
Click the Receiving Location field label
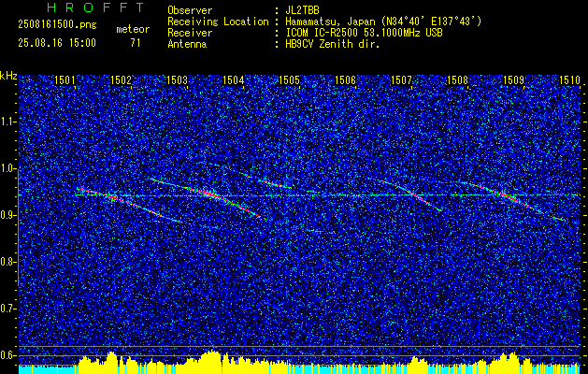(x=218, y=22)
